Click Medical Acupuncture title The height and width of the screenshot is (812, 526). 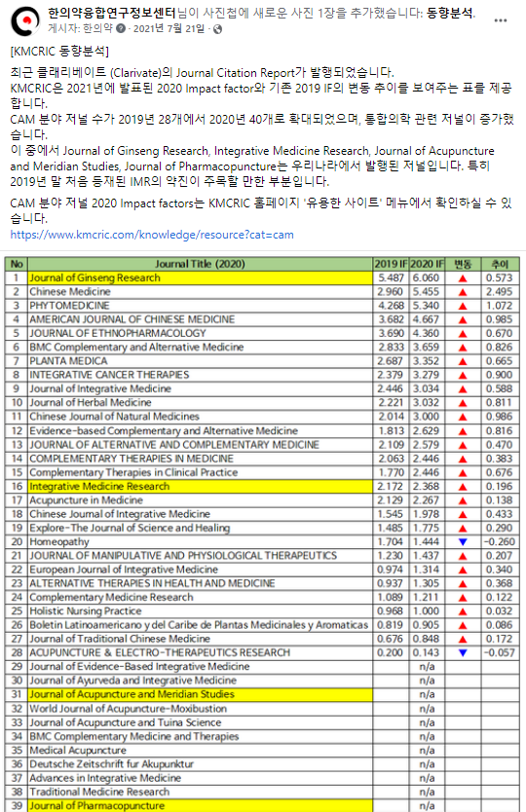[x=78, y=750]
